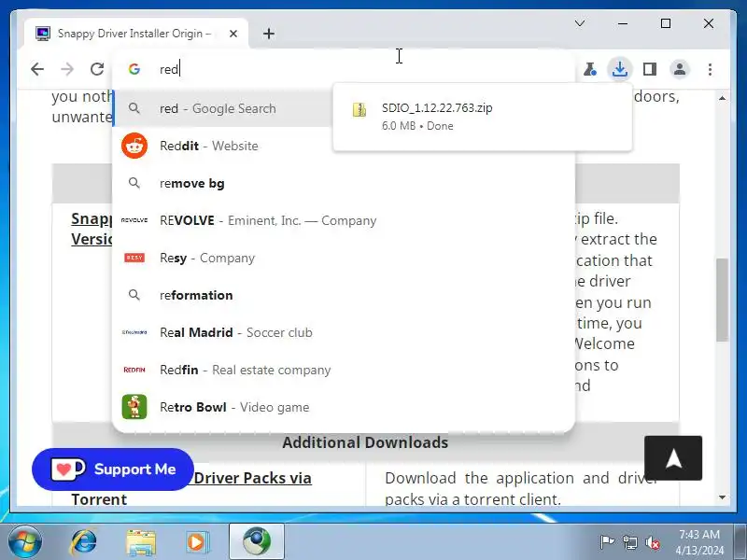Click the scroll-to-top arrow button

[x=673, y=458]
